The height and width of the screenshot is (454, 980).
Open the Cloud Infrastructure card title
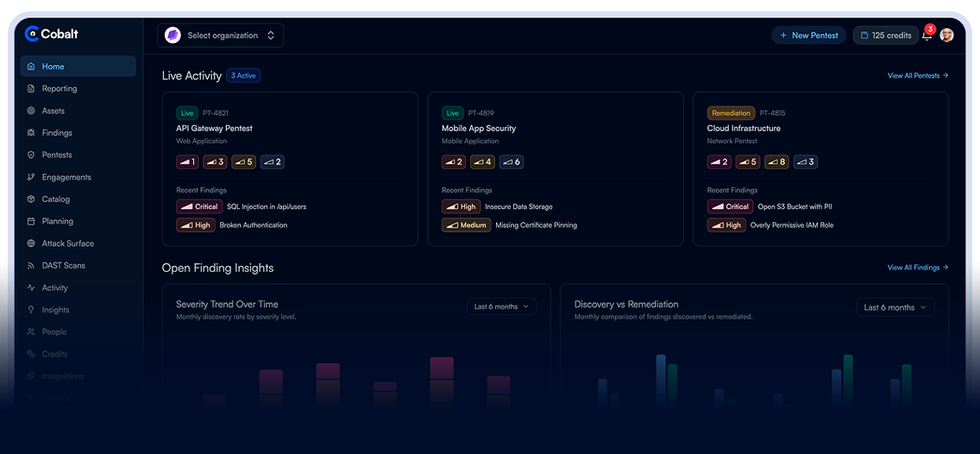744,129
